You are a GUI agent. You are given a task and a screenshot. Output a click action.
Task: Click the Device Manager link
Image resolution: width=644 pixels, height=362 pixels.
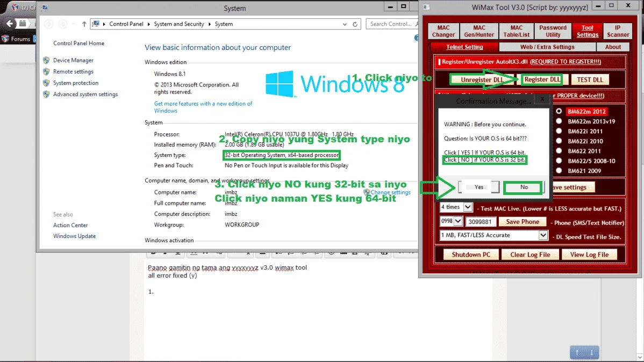pos(73,60)
